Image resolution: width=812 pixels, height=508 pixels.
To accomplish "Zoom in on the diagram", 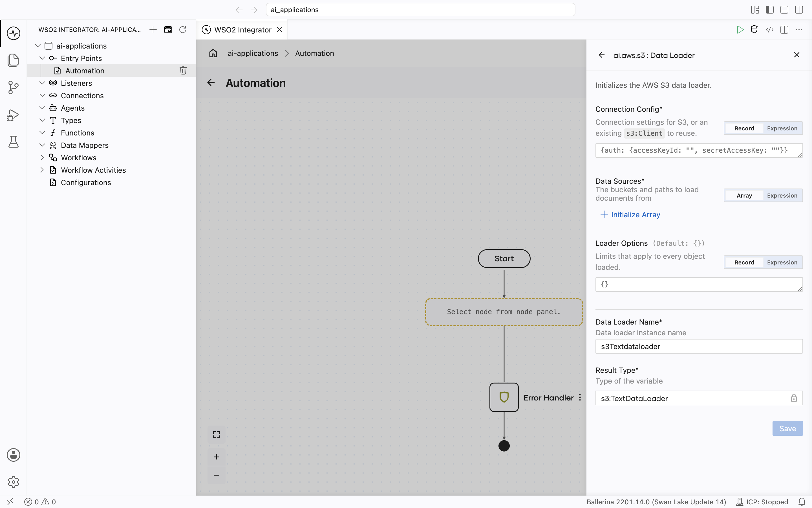I will point(217,457).
